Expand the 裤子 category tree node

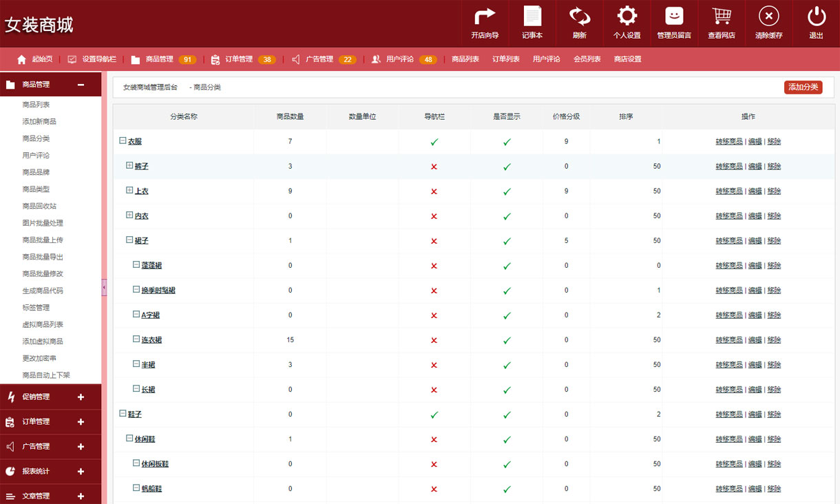(129, 166)
